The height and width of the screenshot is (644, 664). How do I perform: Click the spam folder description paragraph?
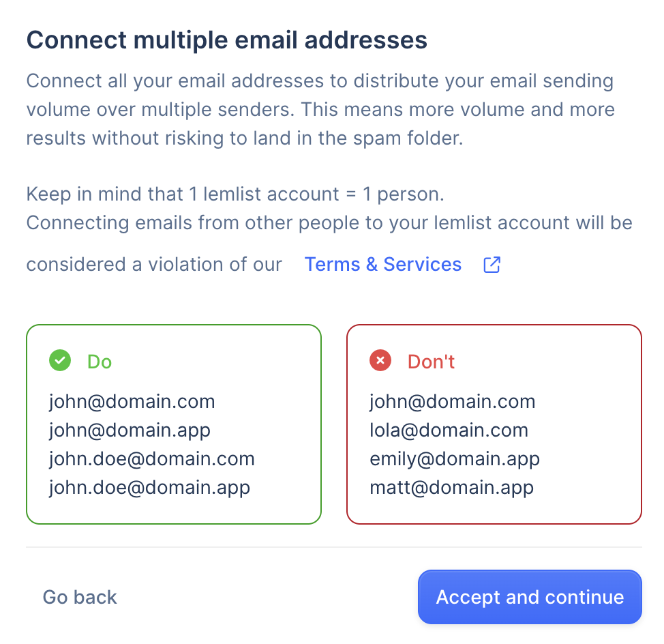320,110
